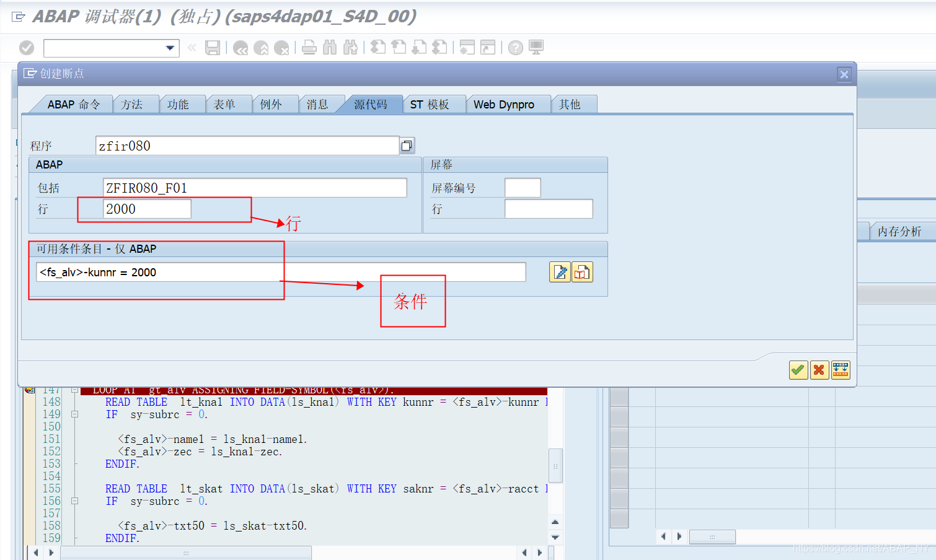Click the ENDIF statement on line 153

click(x=122, y=464)
